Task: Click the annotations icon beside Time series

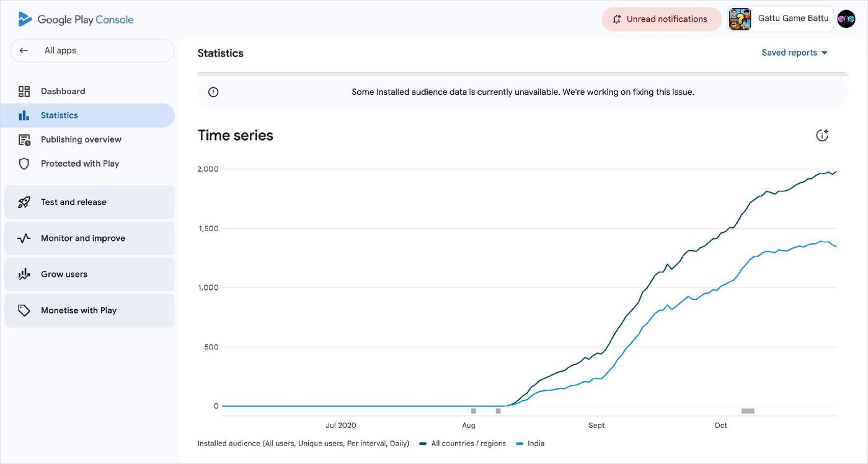Action: click(x=822, y=135)
